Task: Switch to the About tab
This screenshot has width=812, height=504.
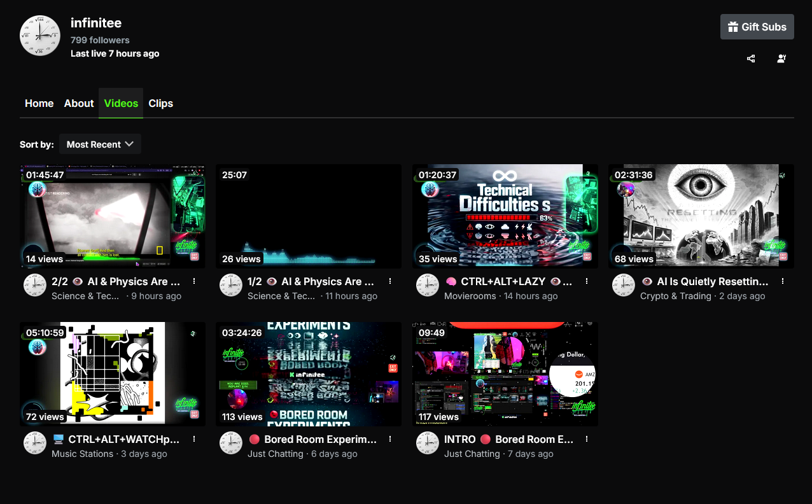Action: pyautogui.click(x=79, y=103)
